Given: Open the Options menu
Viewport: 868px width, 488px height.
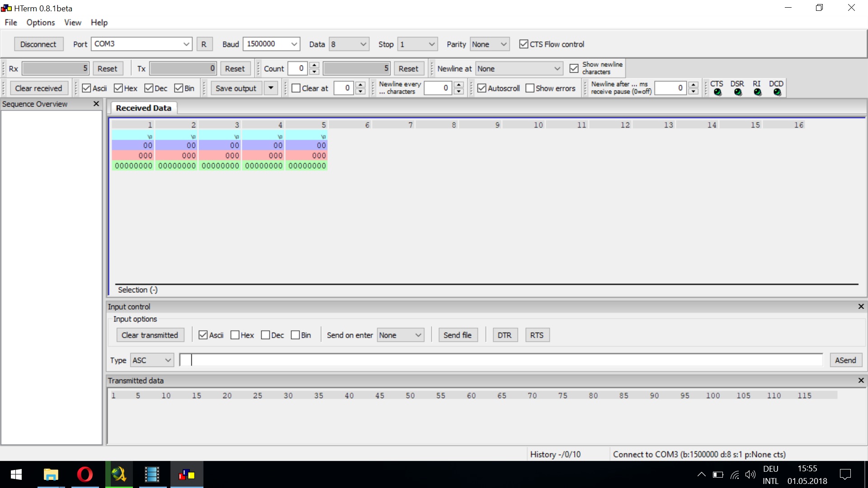Looking at the screenshot, I should [40, 23].
